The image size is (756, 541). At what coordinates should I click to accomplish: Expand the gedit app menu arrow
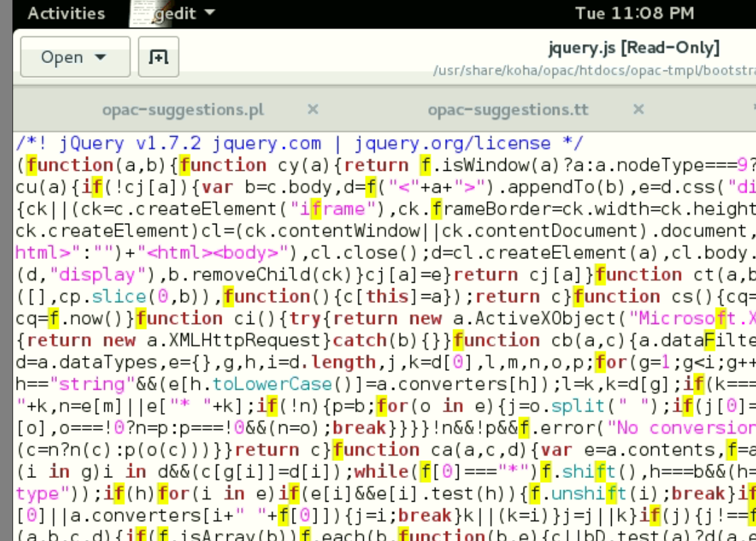coord(209,13)
